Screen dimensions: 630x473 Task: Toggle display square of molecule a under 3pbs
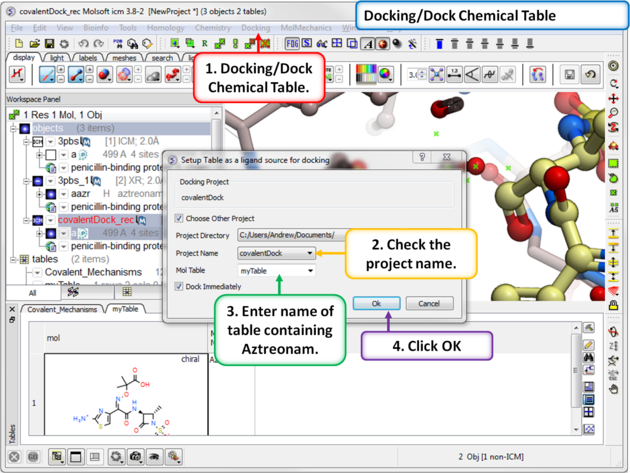pos(51,155)
